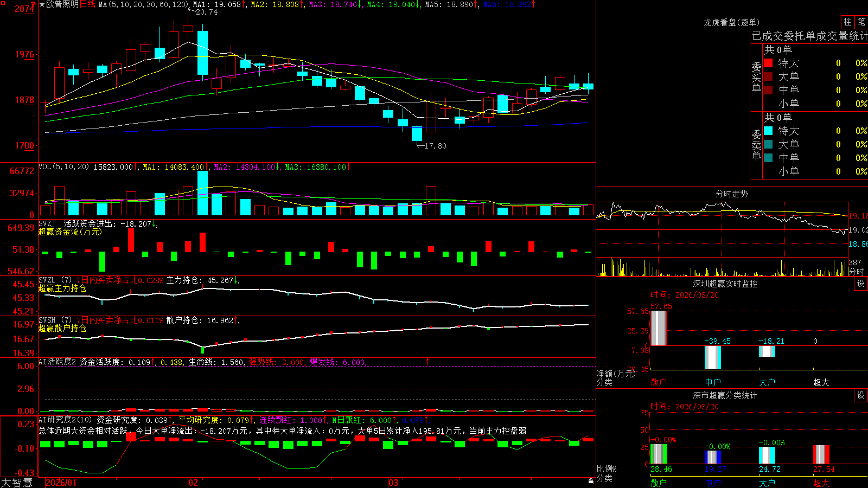Click the MA(5,10,20,30,60,120) parameter label
868x488 pixels.
click(x=144, y=4)
